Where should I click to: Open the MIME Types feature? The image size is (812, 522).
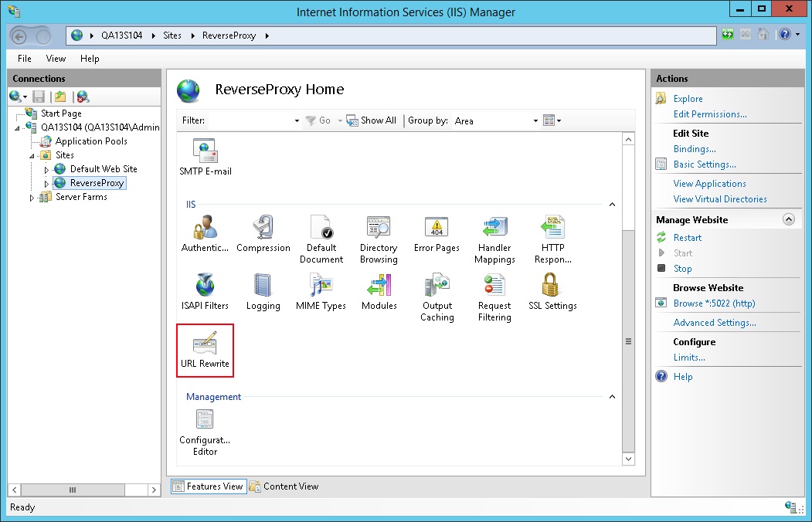click(321, 292)
